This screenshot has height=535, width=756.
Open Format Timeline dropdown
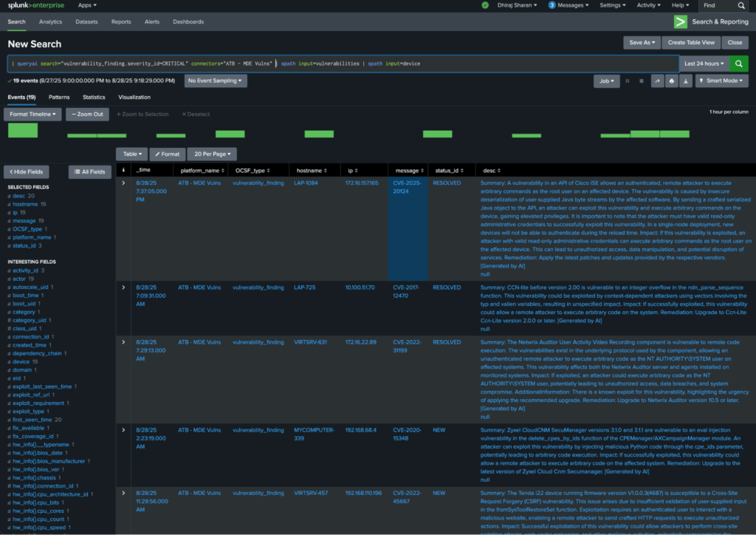tap(32, 115)
